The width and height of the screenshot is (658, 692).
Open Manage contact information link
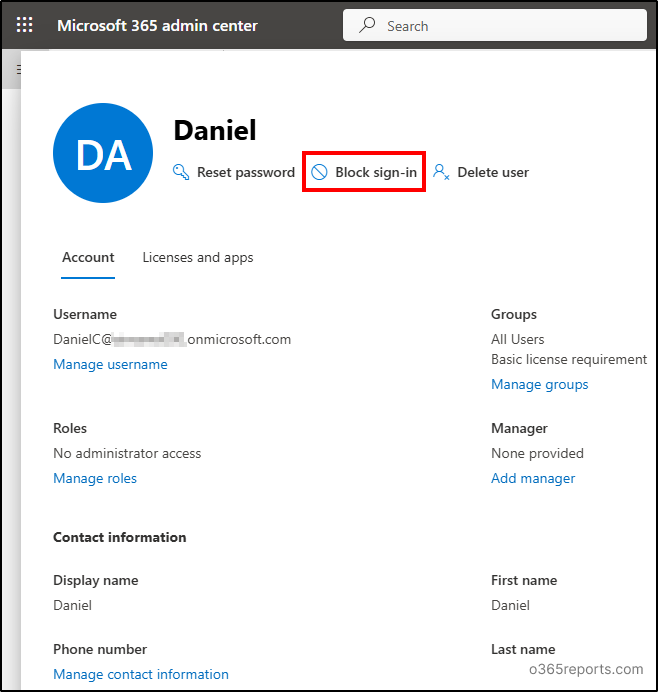pyautogui.click(x=141, y=674)
